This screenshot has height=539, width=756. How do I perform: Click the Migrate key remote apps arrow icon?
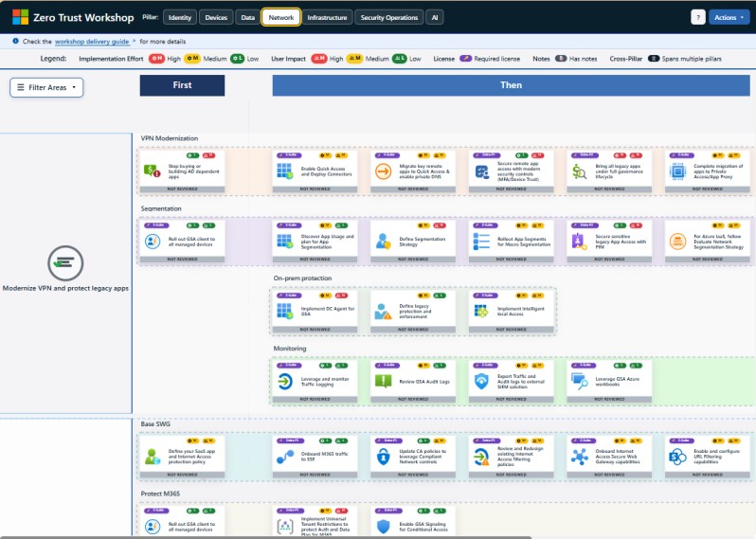tap(383, 171)
